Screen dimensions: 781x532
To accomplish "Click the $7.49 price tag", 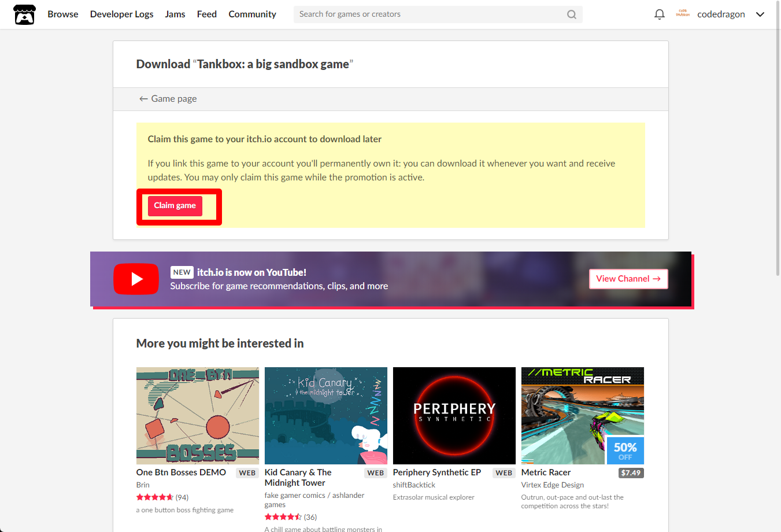I will coord(631,473).
